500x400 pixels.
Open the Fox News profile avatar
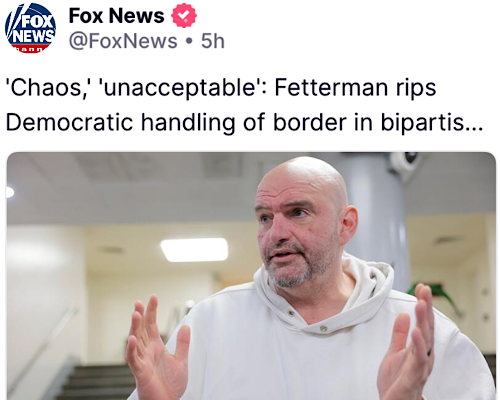31,28
